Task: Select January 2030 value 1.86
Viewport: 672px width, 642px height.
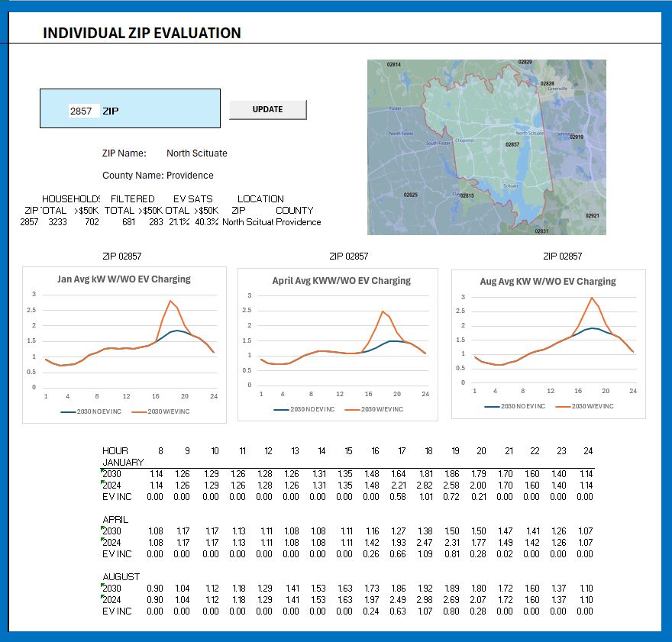Action: (x=452, y=474)
